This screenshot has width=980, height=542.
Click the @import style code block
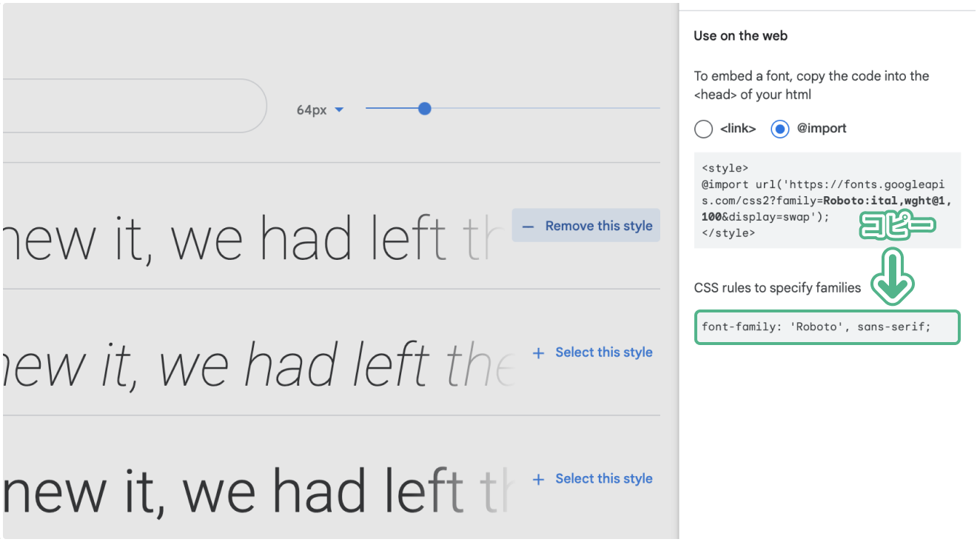coord(827,200)
